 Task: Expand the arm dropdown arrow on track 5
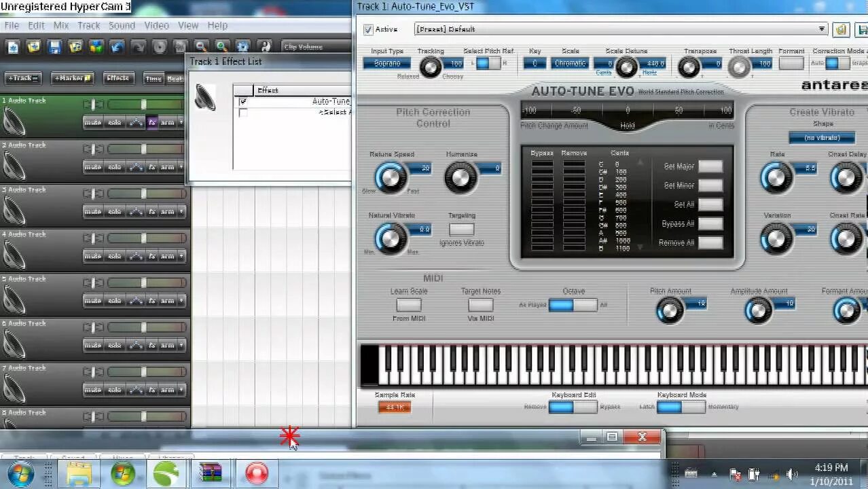click(x=181, y=301)
